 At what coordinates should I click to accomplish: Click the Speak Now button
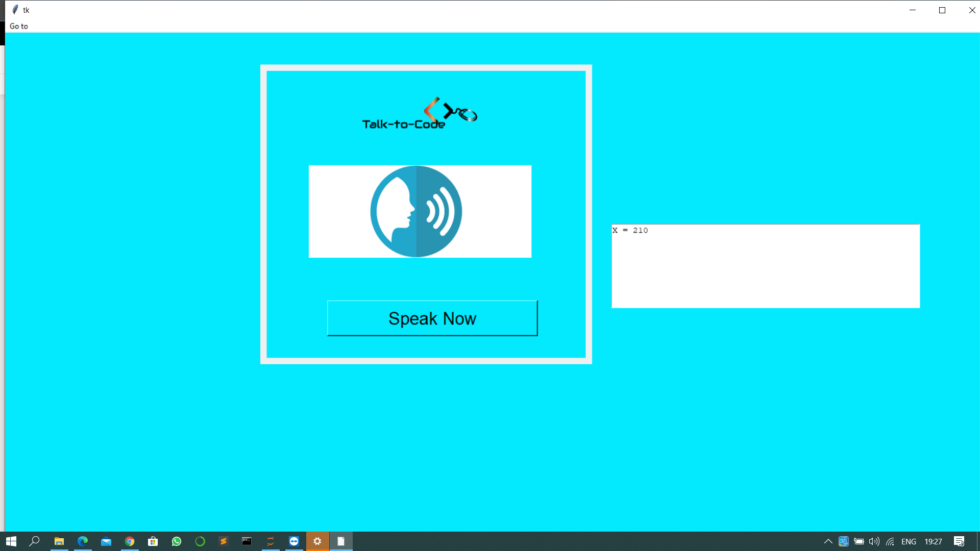[432, 318]
